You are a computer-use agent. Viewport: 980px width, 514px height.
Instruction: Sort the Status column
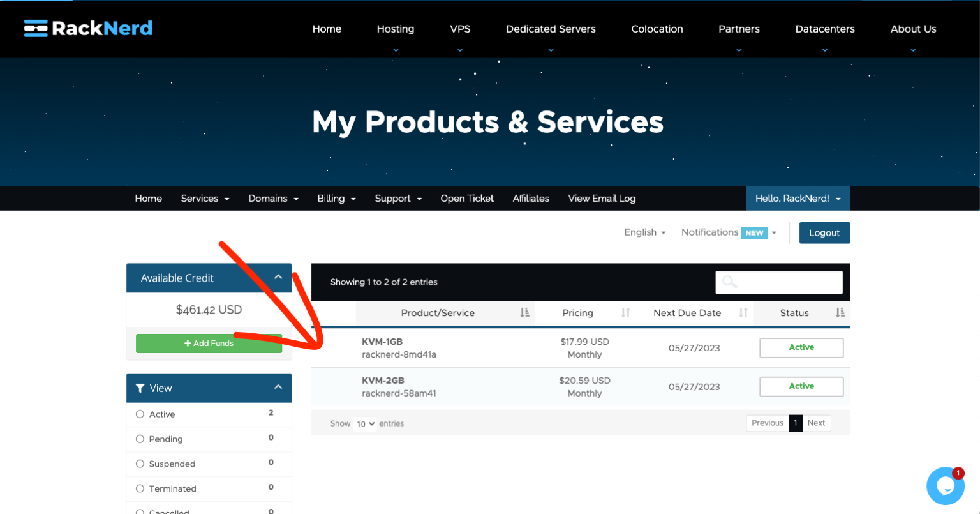click(x=840, y=312)
